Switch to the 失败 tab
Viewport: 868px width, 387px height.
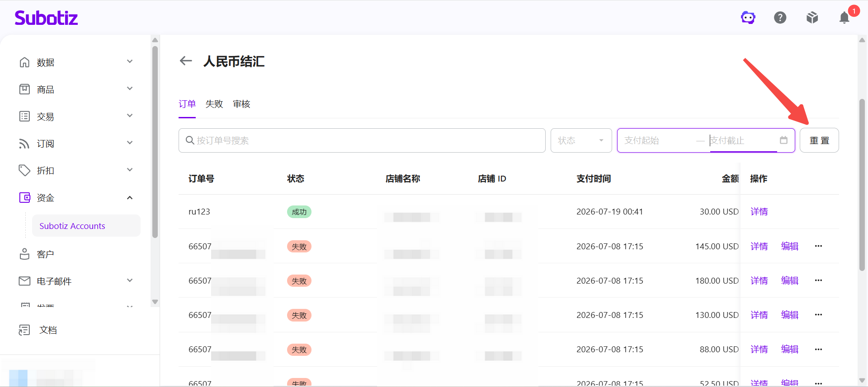(x=214, y=104)
